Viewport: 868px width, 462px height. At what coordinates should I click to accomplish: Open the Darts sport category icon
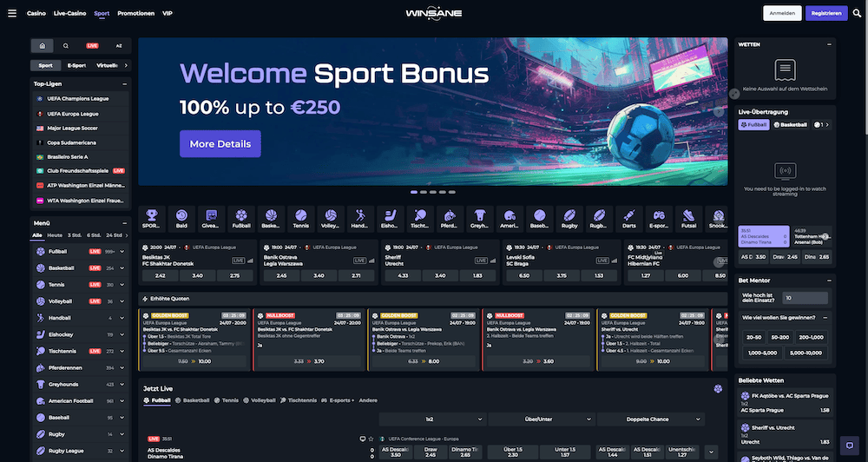[628, 219]
